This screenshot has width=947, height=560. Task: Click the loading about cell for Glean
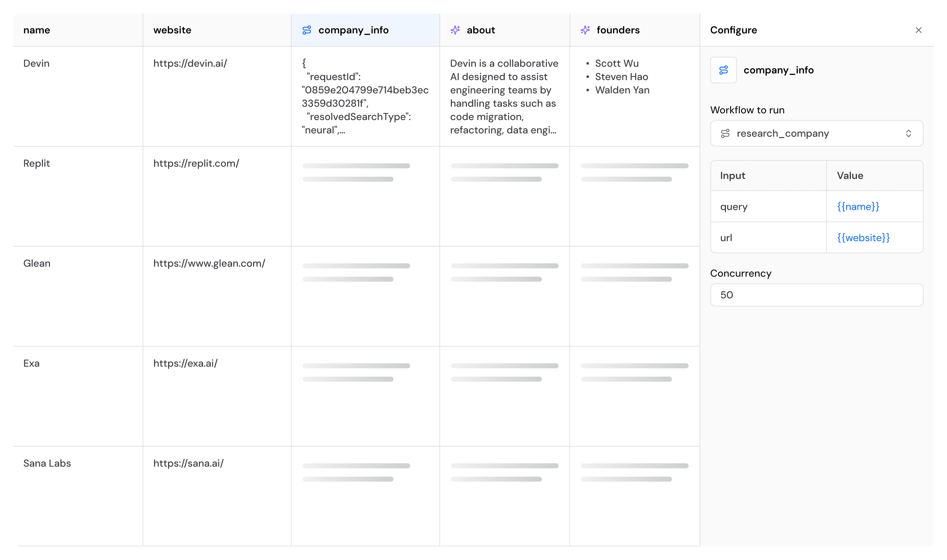(505, 297)
